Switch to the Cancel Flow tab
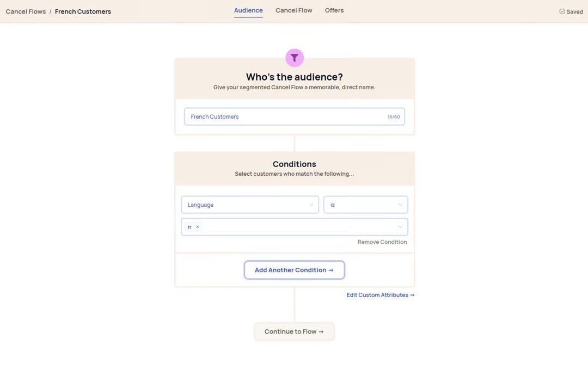 (x=294, y=10)
